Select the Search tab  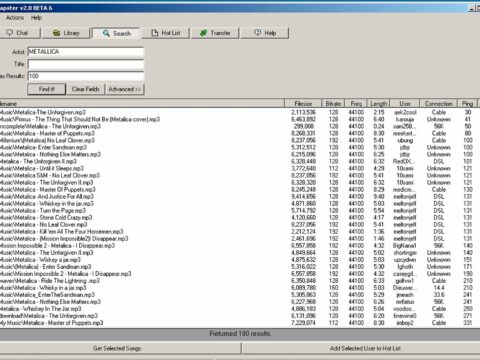(116, 33)
